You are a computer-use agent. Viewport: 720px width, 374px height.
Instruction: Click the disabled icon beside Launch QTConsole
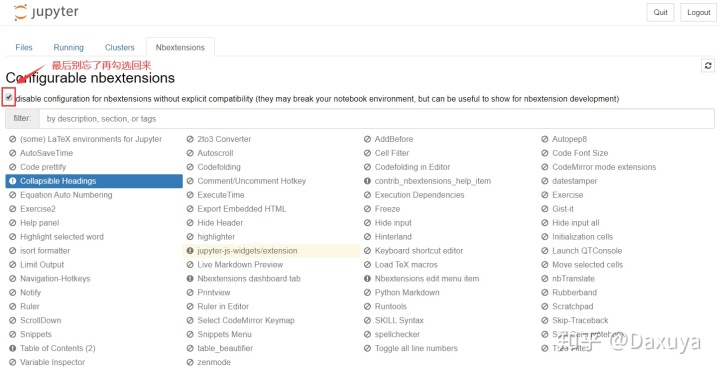click(x=545, y=251)
